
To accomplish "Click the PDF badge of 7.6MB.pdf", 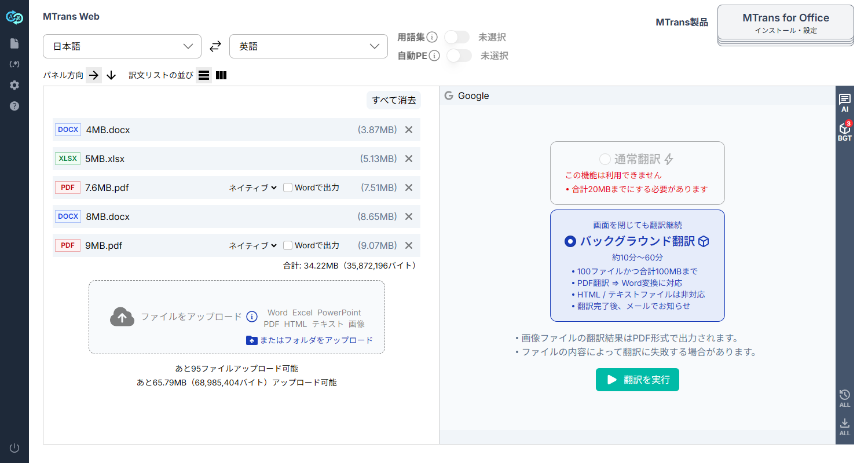I will (x=68, y=188).
